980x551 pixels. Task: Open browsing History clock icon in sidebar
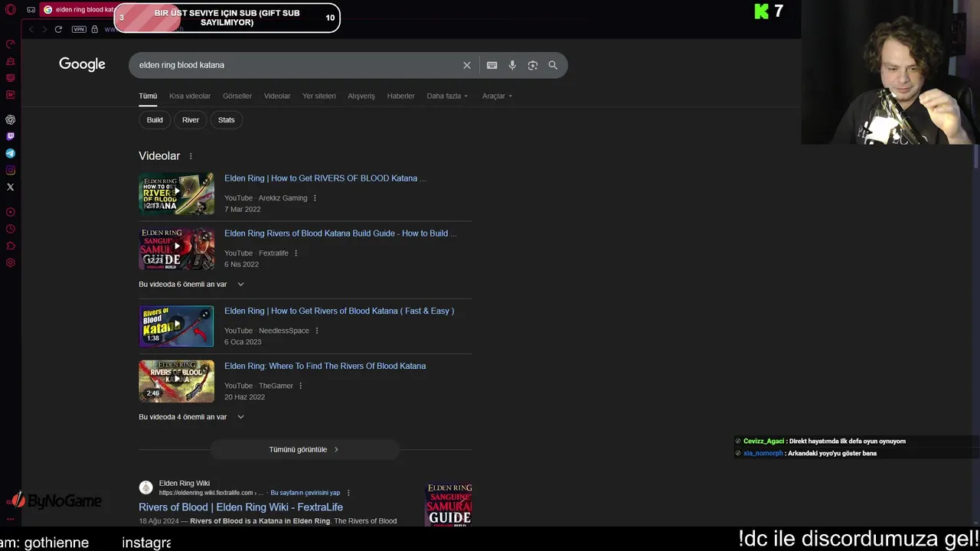(11, 229)
